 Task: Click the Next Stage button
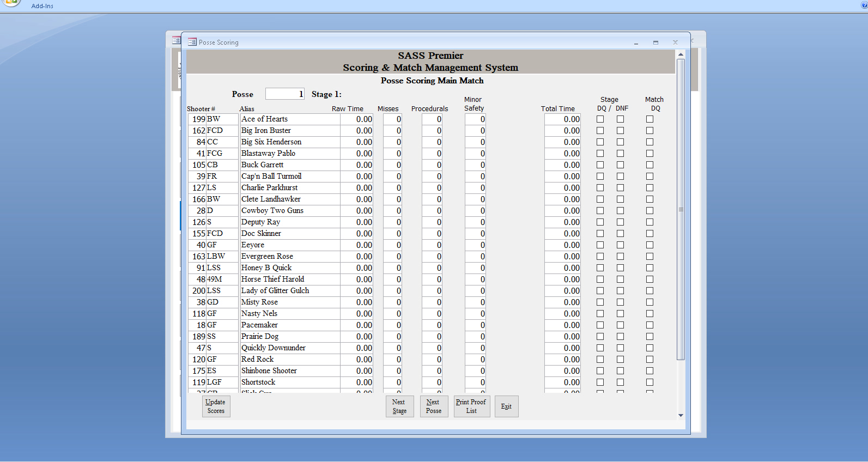pos(399,406)
